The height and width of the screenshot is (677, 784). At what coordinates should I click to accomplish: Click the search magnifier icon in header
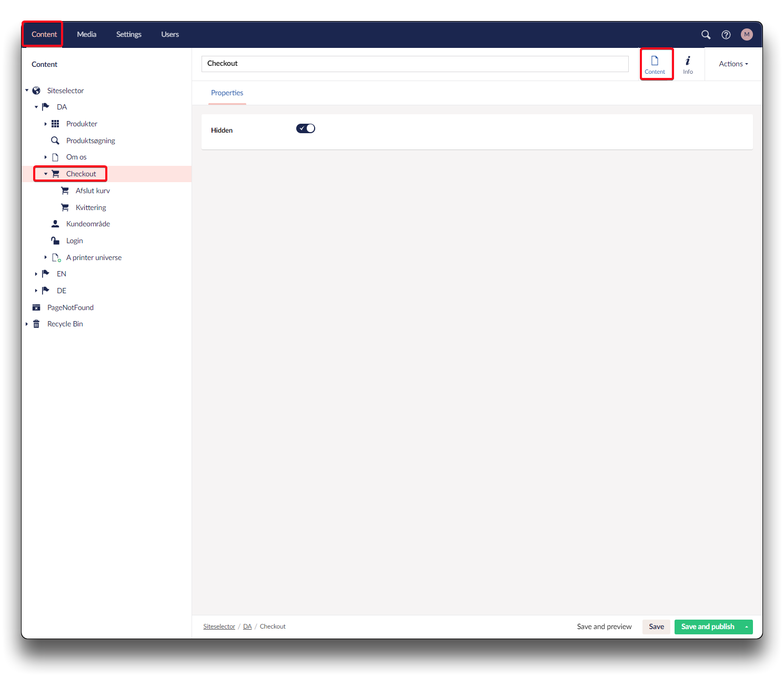706,35
